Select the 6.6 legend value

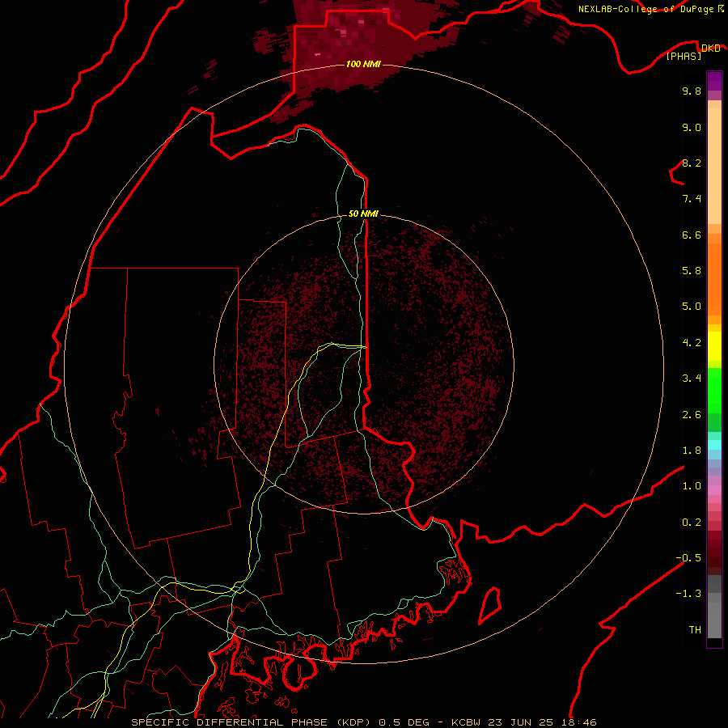coord(692,235)
